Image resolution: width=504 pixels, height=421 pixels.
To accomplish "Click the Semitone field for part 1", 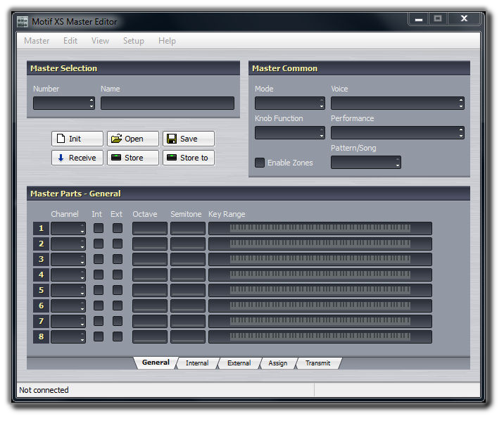I will coord(188,228).
